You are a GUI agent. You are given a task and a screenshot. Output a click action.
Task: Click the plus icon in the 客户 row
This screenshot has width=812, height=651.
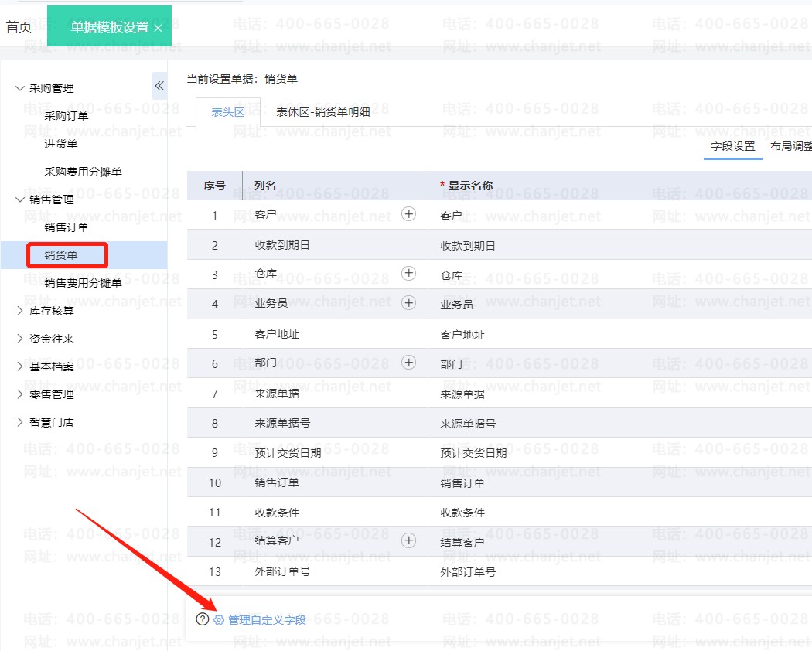click(408, 214)
